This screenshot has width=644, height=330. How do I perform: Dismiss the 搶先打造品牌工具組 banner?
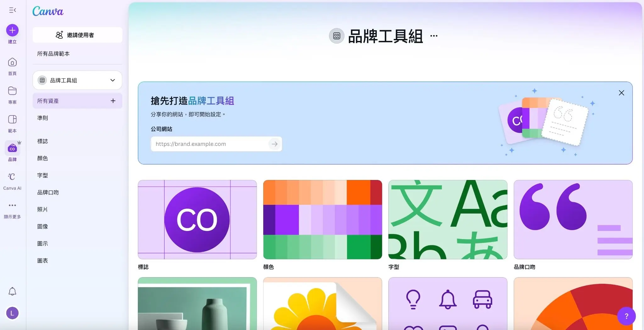[621, 93]
